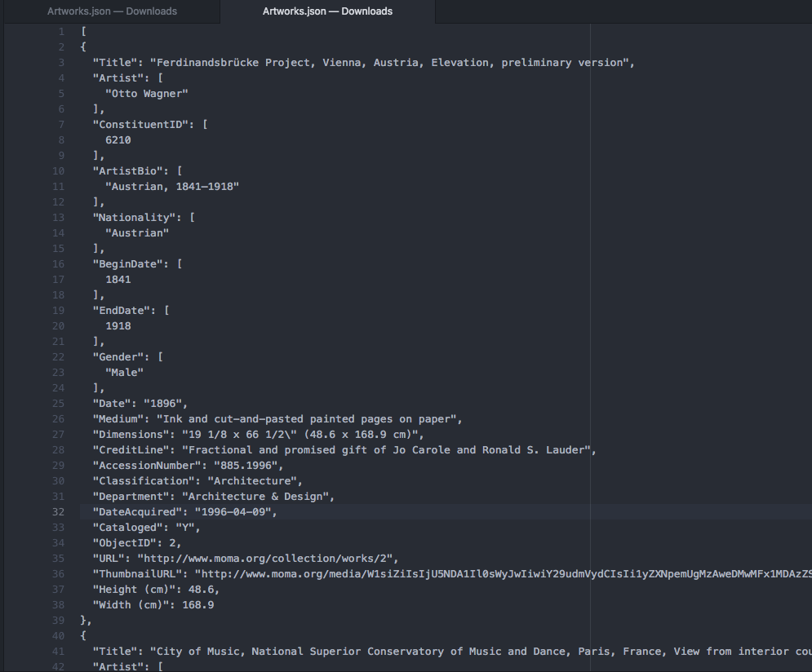The image size is (812, 672).
Task: Click the "Medium" key on line 26
Action: [x=118, y=419]
